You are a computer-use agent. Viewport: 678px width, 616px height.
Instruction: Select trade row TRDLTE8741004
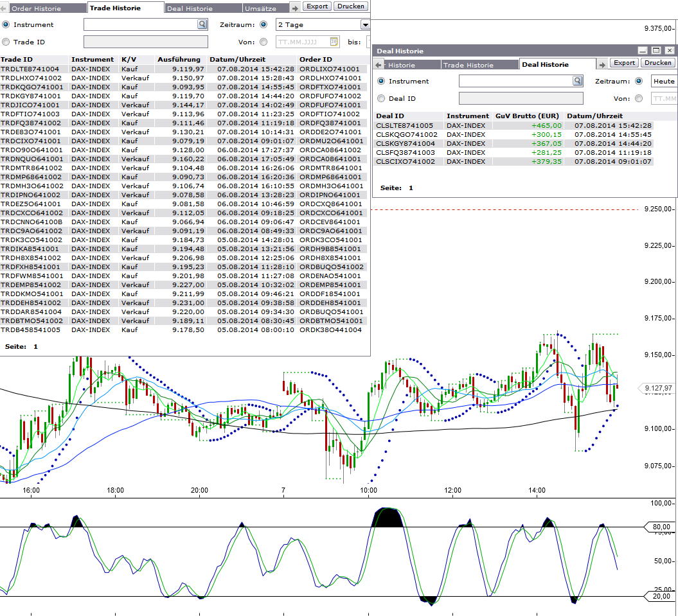point(183,69)
